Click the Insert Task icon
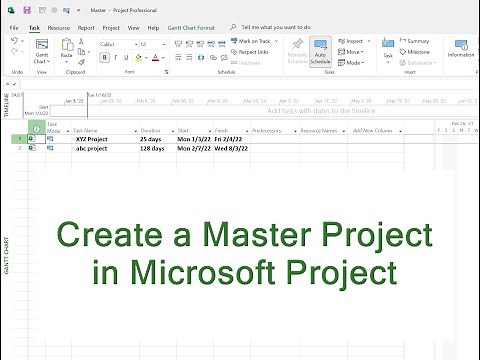Viewport: 480px width, 360px height. click(388, 43)
